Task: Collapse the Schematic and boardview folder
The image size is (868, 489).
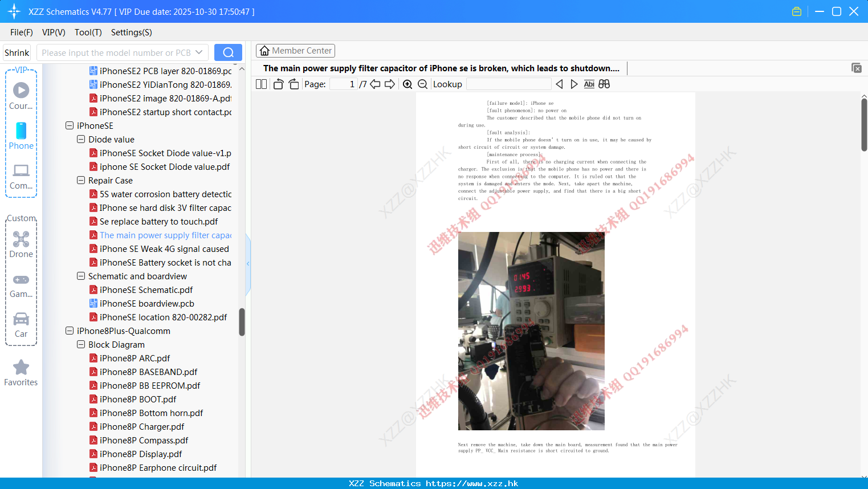Action: click(81, 276)
